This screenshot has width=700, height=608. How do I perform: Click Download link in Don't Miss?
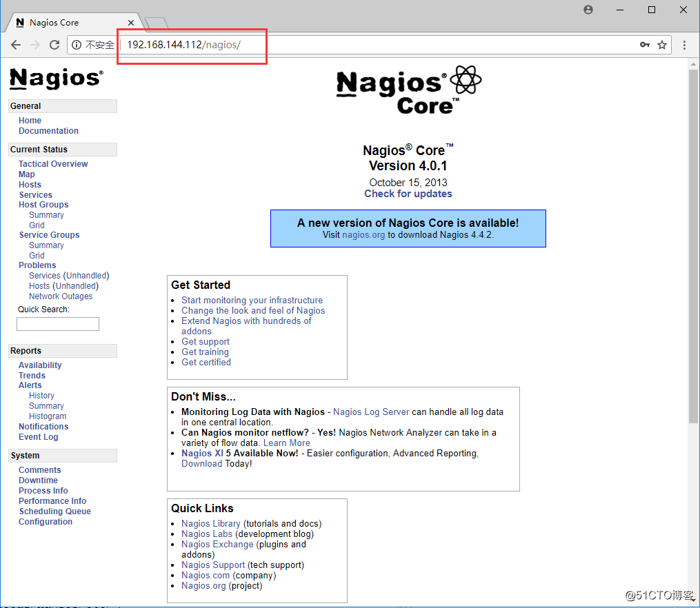click(x=202, y=463)
